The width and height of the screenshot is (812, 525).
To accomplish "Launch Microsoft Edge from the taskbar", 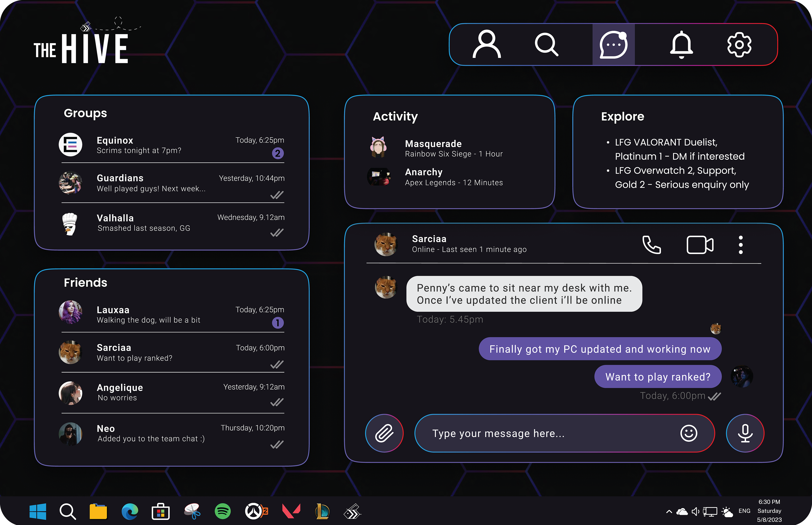I will pyautogui.click(x=130, y=511).
